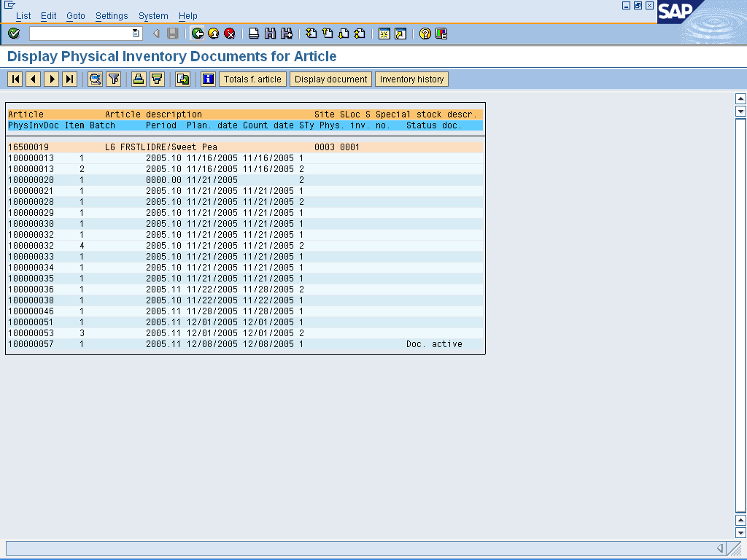Select inventory document 100000028
747x560 pixels.
[31, 202]
